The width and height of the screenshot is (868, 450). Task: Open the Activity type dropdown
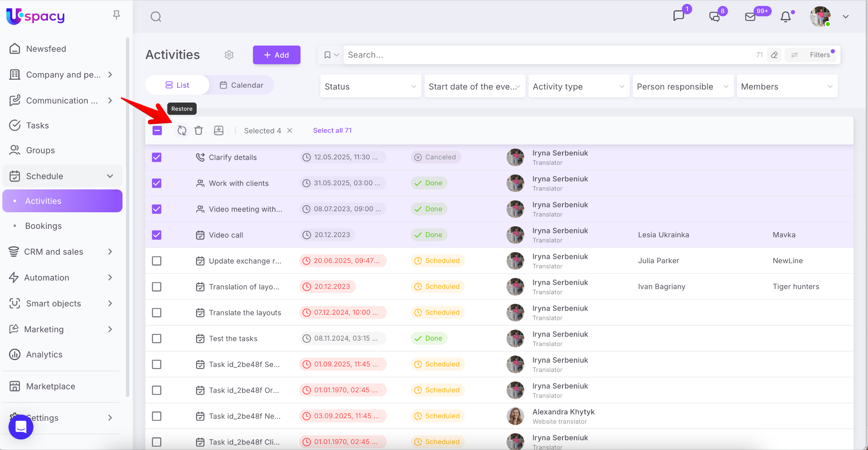pyautogui.click(x=579, y=86)
